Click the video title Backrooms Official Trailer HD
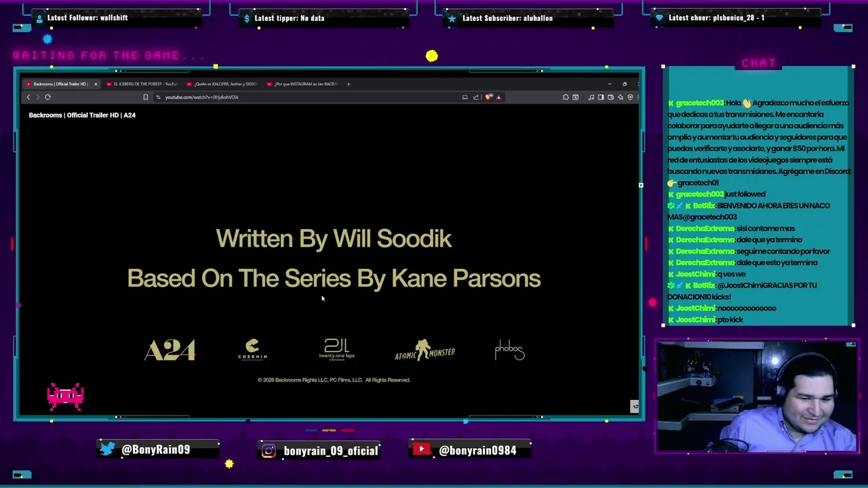Viewport: 868px width, 488px height. coord(82,115)
